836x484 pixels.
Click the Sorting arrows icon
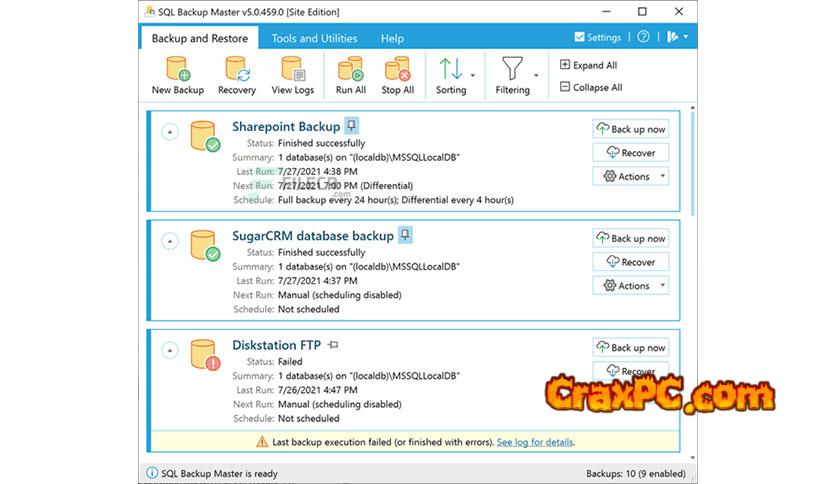[451, 69]
